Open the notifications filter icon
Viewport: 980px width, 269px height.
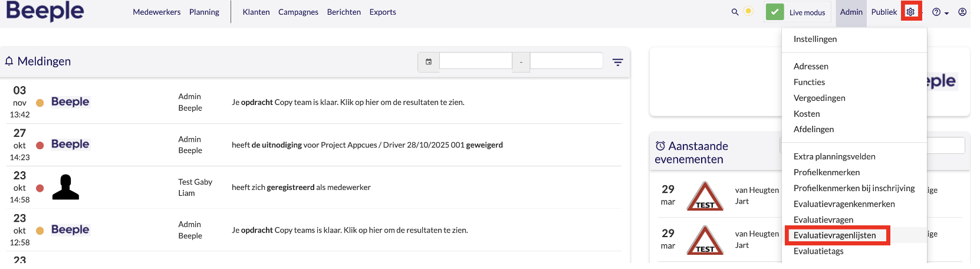pos(617,62)
